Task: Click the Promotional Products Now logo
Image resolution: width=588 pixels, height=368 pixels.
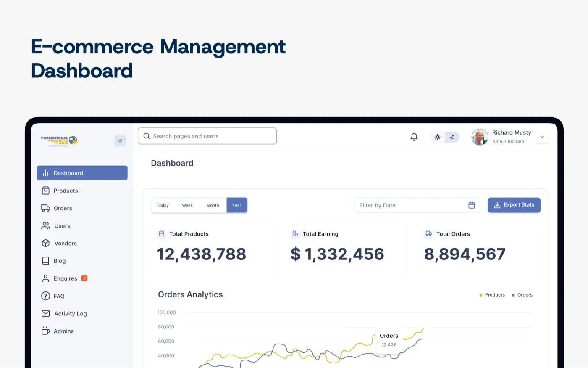Action: (60, 141)
